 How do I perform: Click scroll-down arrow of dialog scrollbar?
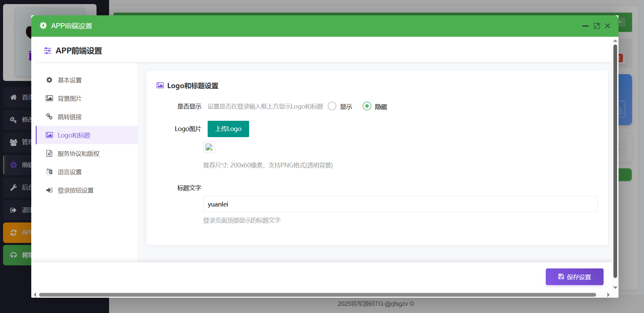[x=615, y=288]
